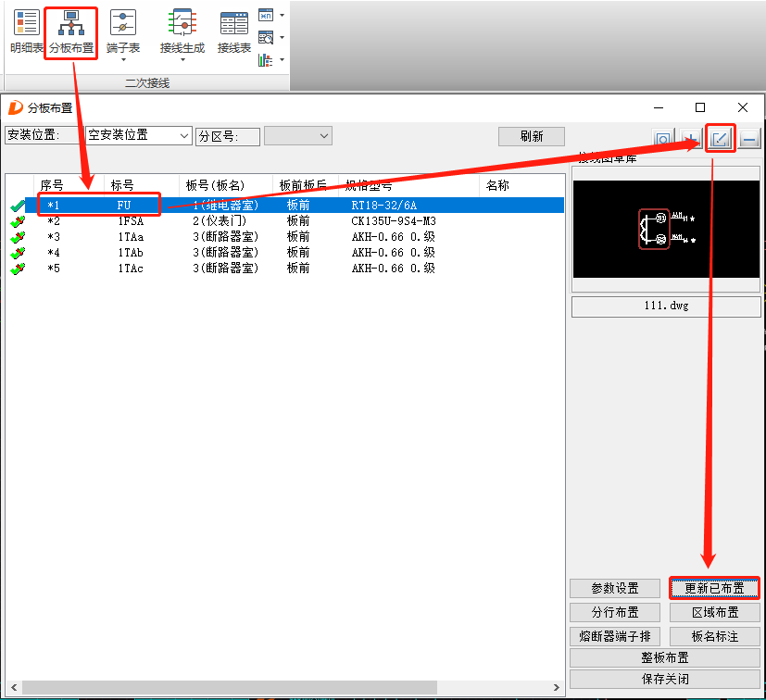Screen dimensions: 766x700
Task: Click the green check icon of row *1
Action: tap(18, 206)
